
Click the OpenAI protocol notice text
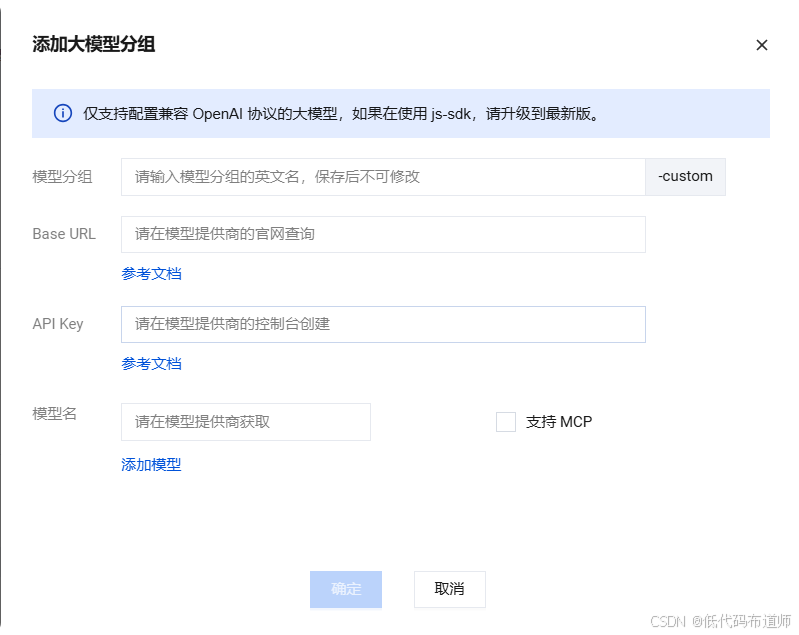point(341,114)
